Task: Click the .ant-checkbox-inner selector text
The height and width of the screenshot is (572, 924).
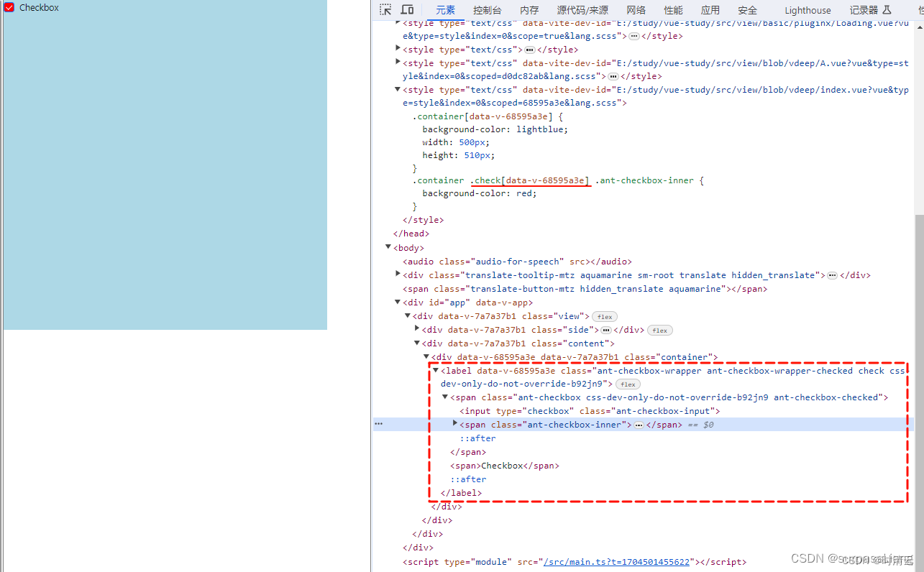Action: click(x=646, y=180)
